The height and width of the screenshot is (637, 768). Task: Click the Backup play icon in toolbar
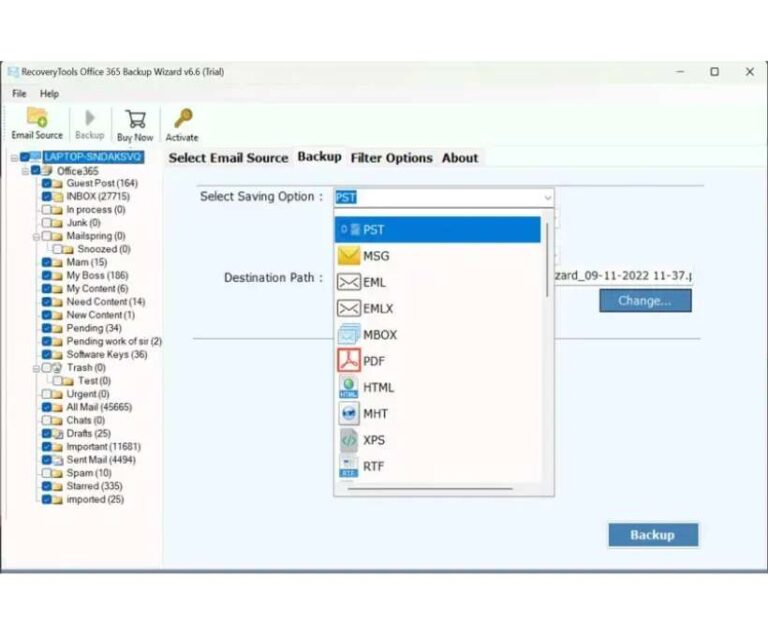click(90, 118)
